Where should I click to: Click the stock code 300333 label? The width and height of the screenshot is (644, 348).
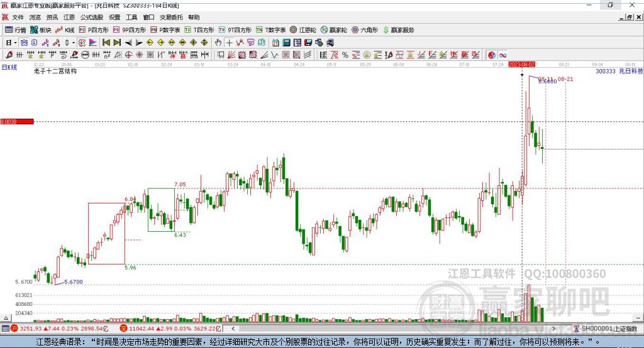[606, 71]
